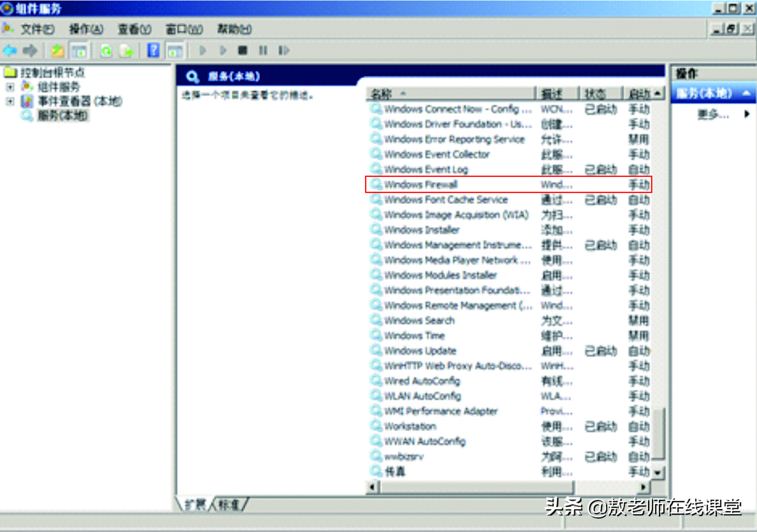Click the Up one level folder icon
Viewport: 757px width, 532px height.
(58, 51)
